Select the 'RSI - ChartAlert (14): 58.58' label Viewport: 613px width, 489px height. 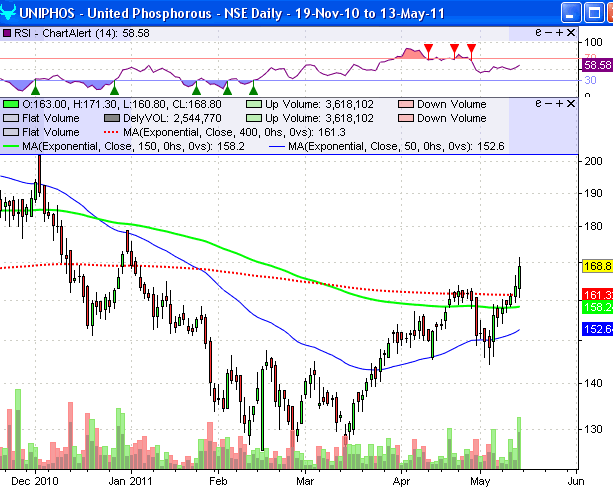[82, 33]
